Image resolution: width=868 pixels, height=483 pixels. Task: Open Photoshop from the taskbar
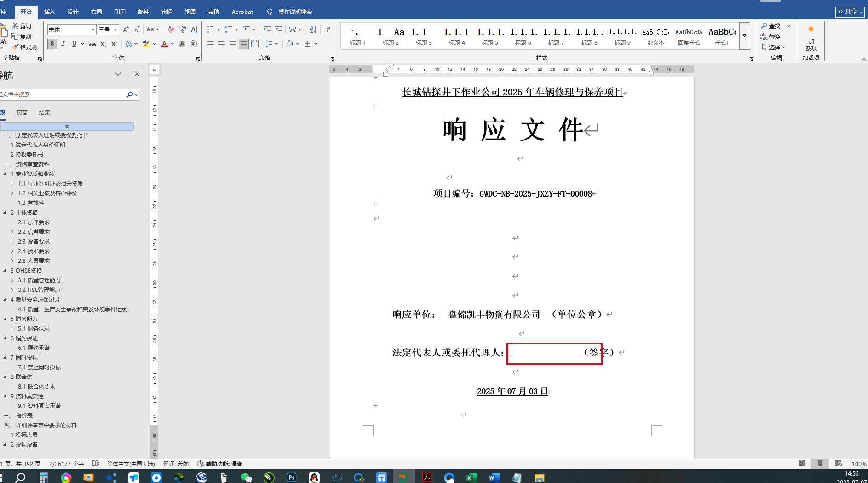coord(292,477)
